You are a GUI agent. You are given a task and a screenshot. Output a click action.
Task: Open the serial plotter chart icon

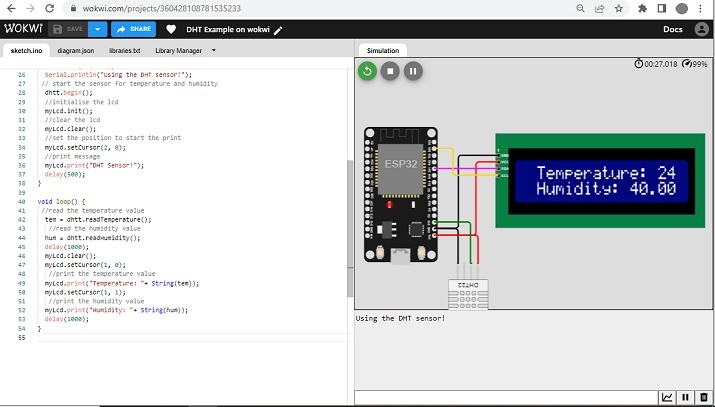(x=667, y=397)
